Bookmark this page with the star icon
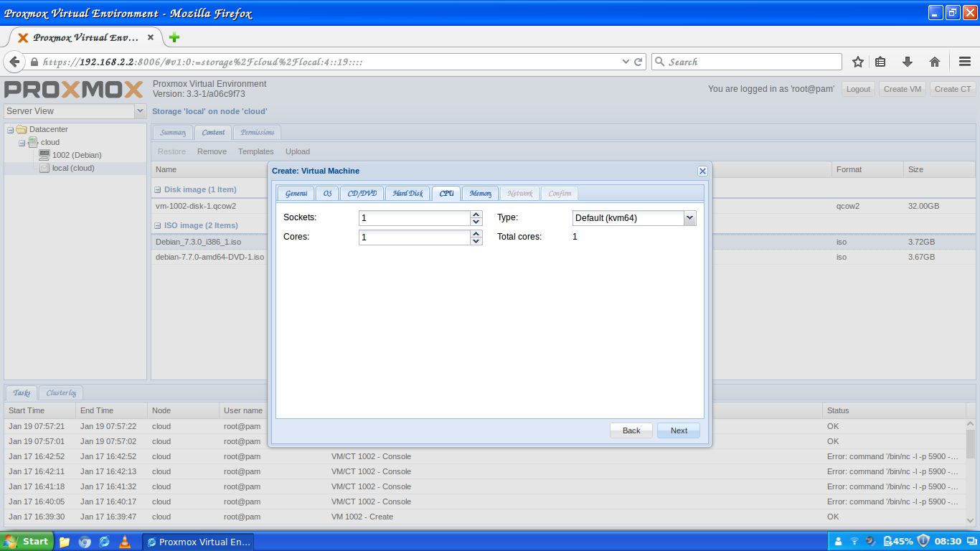The width and height of the screenshot is (980, 551). (857, 62)
